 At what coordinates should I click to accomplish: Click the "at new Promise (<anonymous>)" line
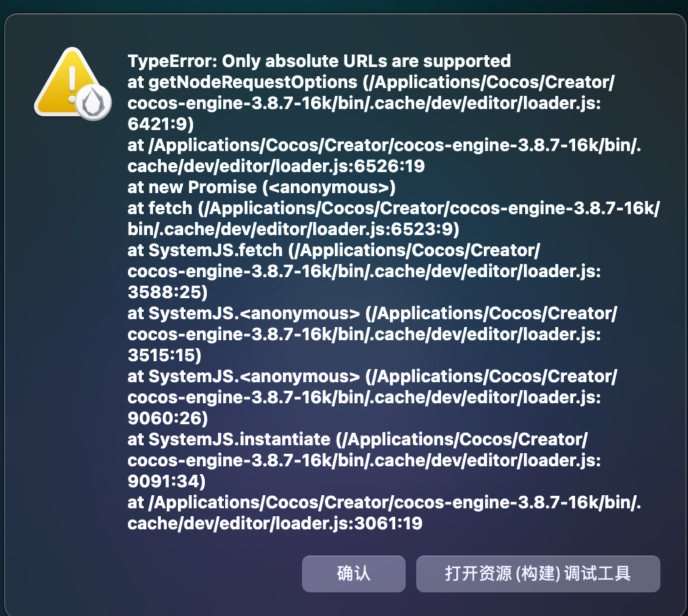tap(261, 188)
